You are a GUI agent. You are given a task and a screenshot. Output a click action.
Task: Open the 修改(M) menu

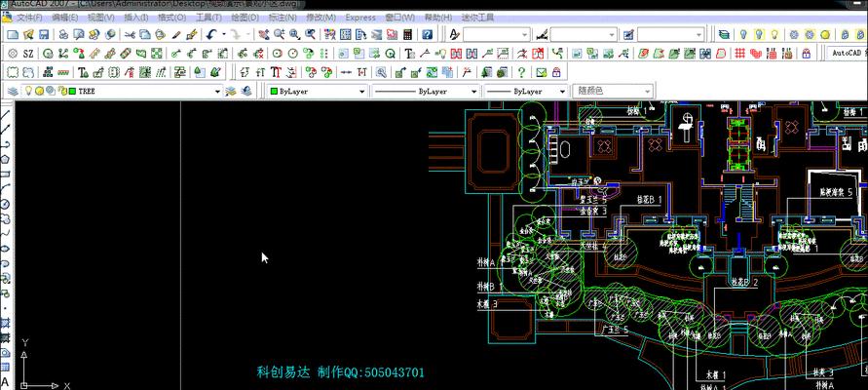[x=321, y=18]
